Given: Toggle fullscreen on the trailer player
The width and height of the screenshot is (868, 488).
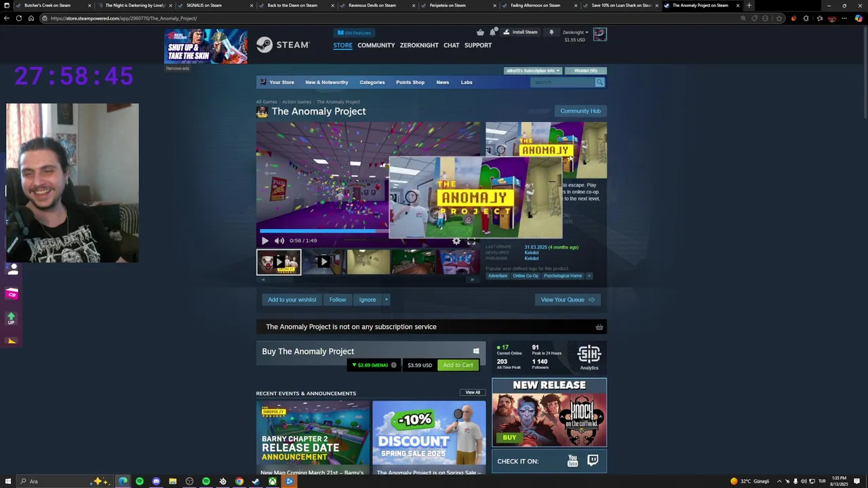Looking at the screenshot, I should (471, 241).
